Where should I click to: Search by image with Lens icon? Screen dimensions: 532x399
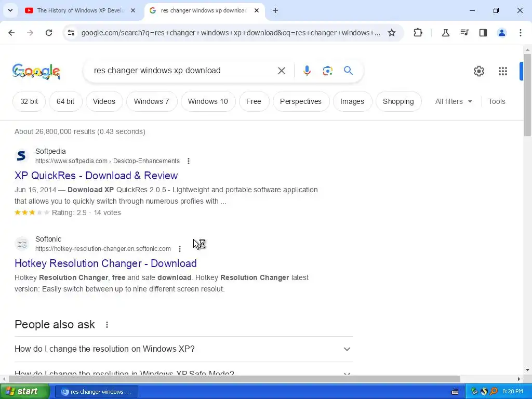[327, 71]
